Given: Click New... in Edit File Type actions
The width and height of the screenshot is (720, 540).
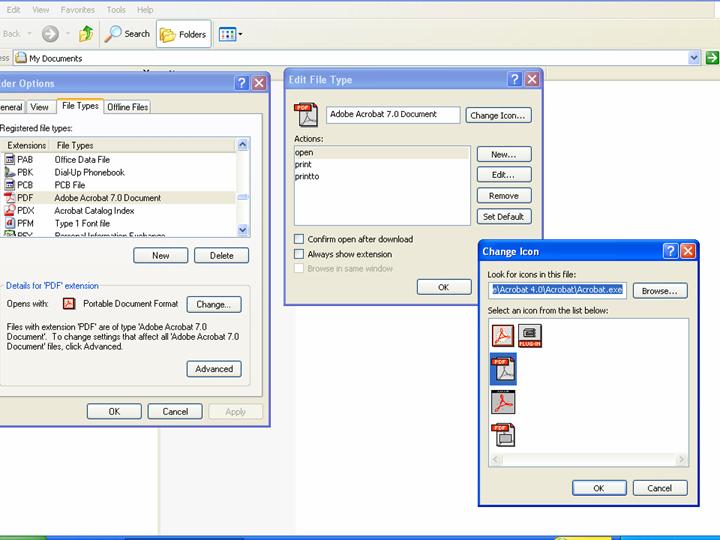Looking at the screenshot, I should [504, 154].
